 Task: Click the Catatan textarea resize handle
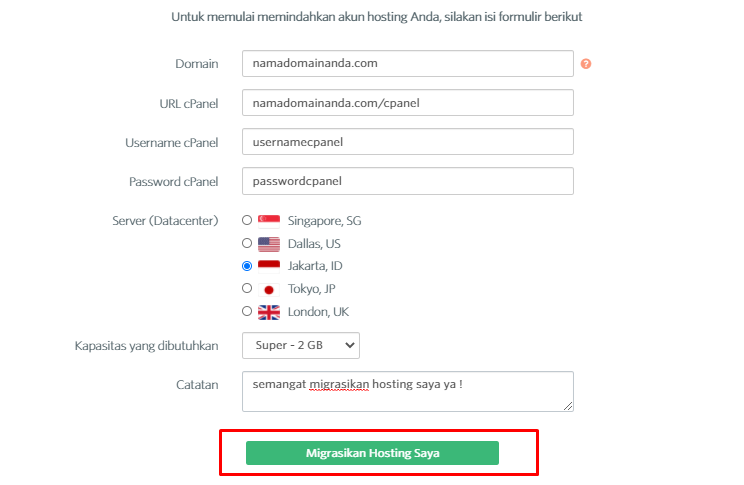pyautogui.click(x=568, y=406)
